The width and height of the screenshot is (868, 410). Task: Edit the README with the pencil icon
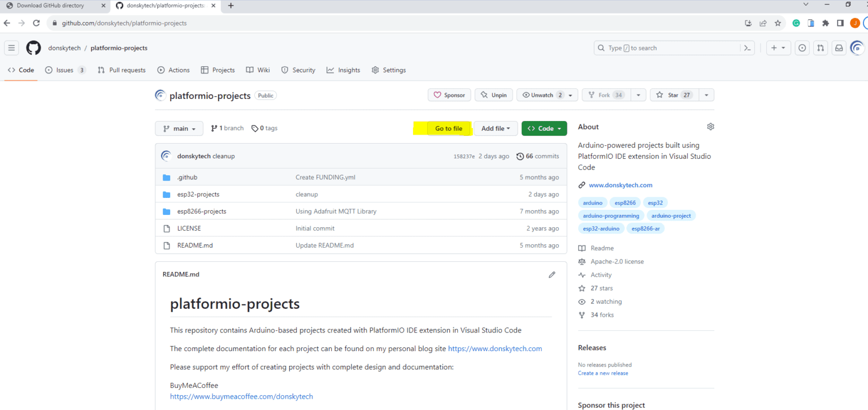(552, 274)
